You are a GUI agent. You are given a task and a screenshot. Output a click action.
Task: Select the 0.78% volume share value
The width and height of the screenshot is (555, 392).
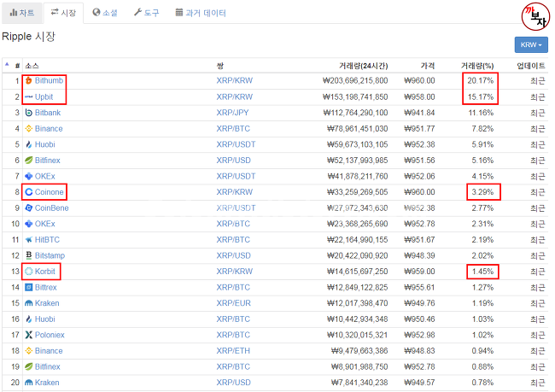[x=482, y=383]
